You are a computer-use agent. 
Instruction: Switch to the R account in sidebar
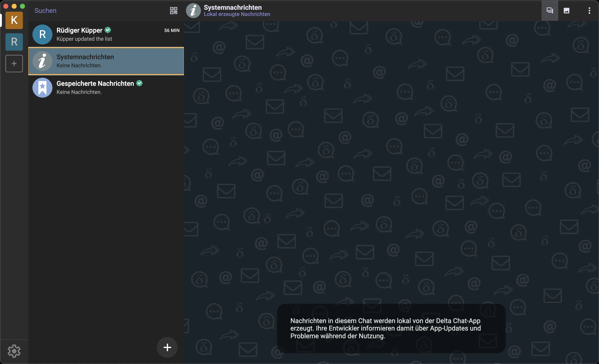click(x=14, y=42)
